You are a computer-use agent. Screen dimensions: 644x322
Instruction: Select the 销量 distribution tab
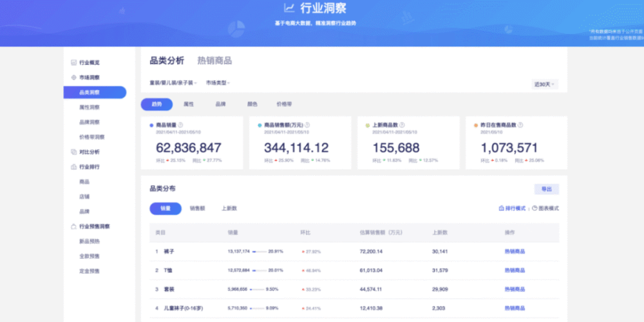click(166, 209)
